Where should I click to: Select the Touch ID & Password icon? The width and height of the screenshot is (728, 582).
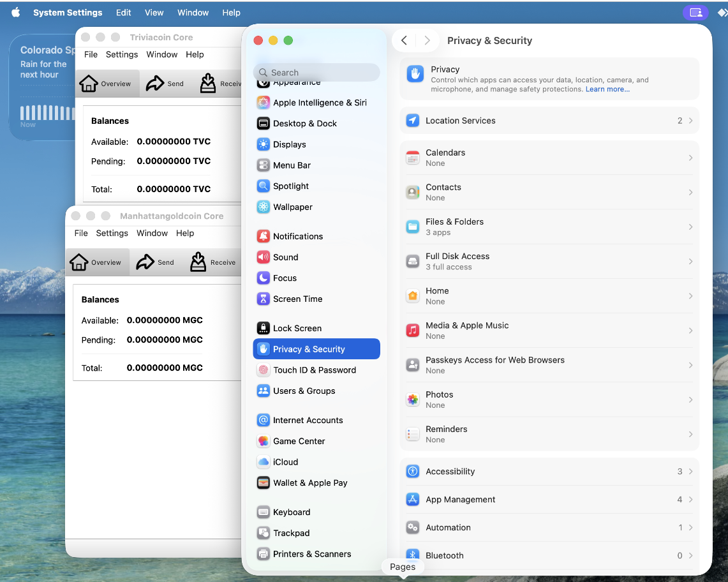coord(264,370)
